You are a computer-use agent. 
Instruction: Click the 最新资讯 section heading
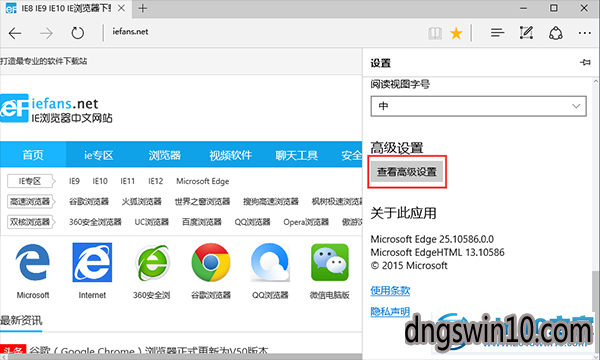coord(21,321)
